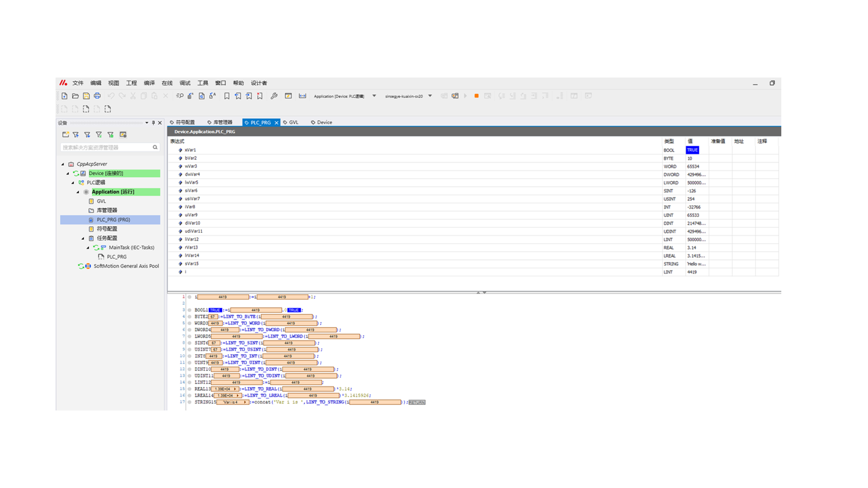868x488 pixels.
Task: Click the orange Stop application icon
Action: tap(476, 96)
